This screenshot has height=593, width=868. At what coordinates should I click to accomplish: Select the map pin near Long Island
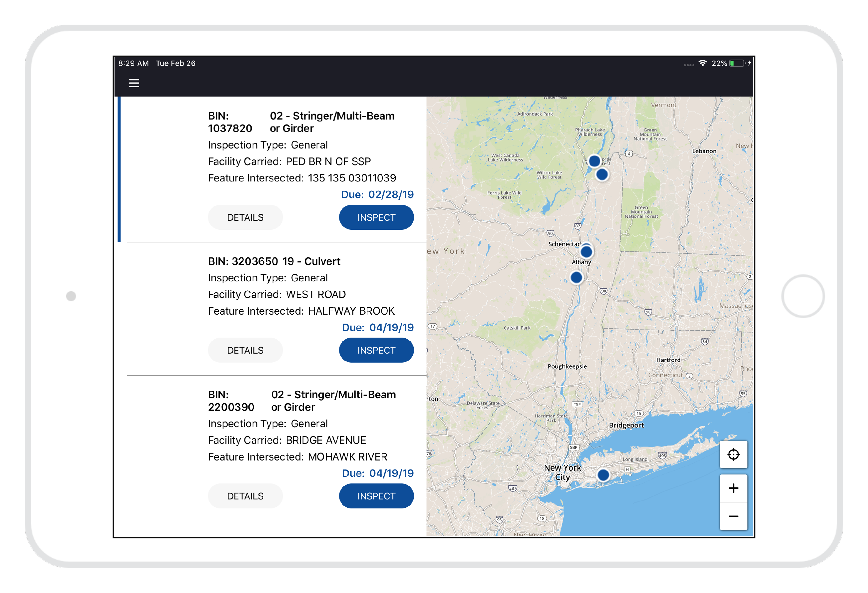603,475
